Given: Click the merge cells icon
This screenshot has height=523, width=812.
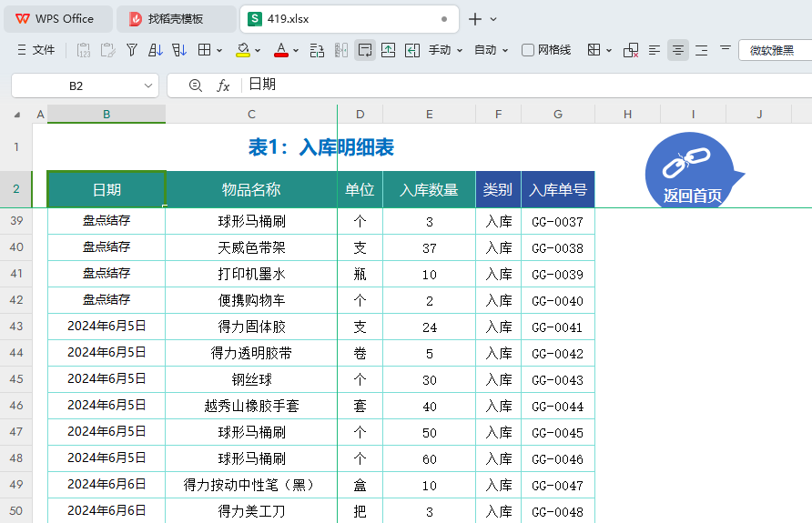Looking at the screenshot, I should click(x=317, y=50).
